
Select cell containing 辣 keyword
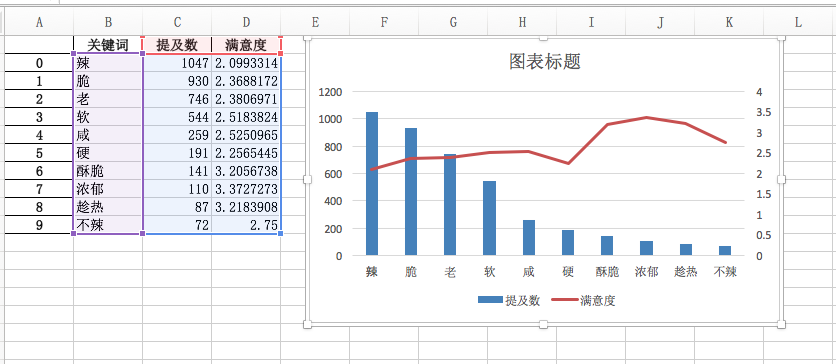click(x=108, y=63)
